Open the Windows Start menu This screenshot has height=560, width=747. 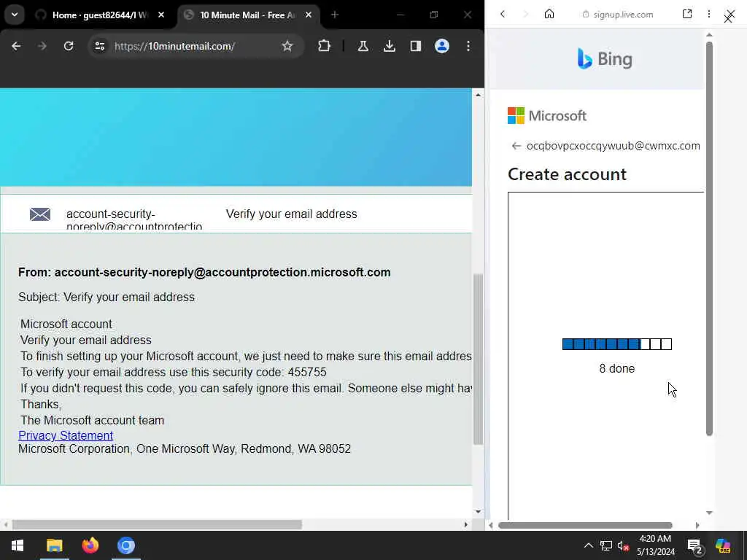[x=18, y=545]
